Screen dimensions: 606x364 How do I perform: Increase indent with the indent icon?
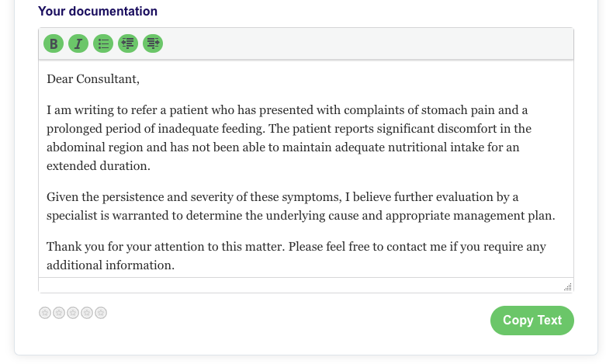(153, 43)
